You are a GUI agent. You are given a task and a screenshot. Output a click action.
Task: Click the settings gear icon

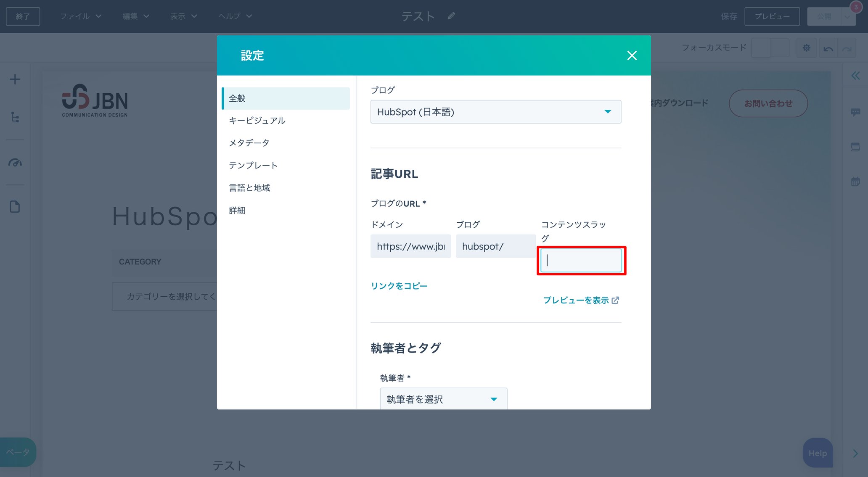pyautogui.click(x=806, y=47)
